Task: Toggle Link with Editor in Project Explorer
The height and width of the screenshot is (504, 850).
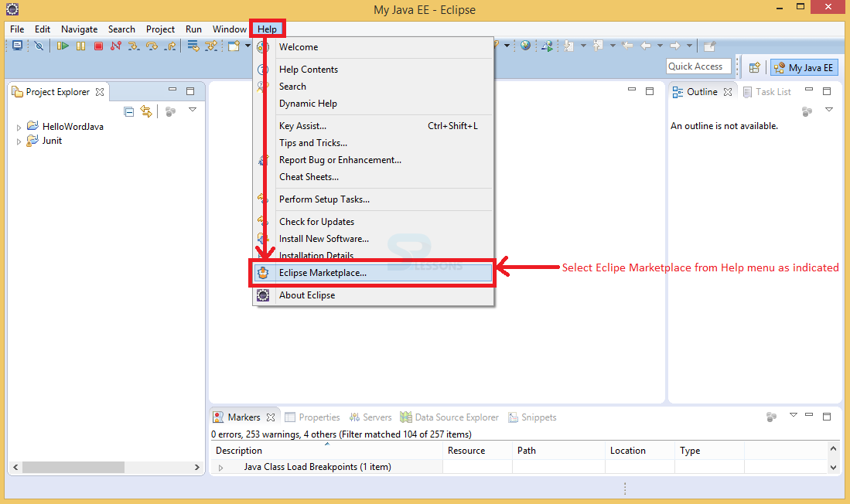Action: (x=146, y=111)
